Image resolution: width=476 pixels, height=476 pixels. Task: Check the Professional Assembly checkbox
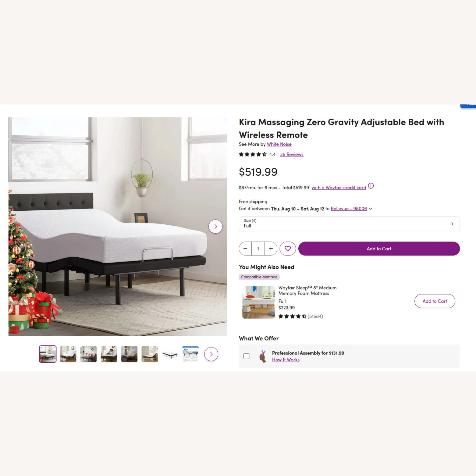click(x=247, y=356)
